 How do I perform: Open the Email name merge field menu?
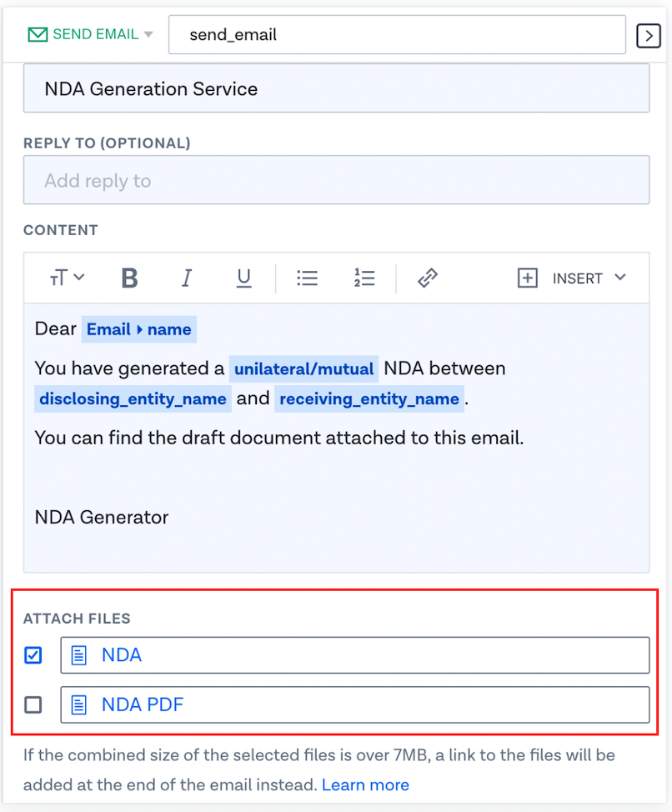[x=138, y=329]
